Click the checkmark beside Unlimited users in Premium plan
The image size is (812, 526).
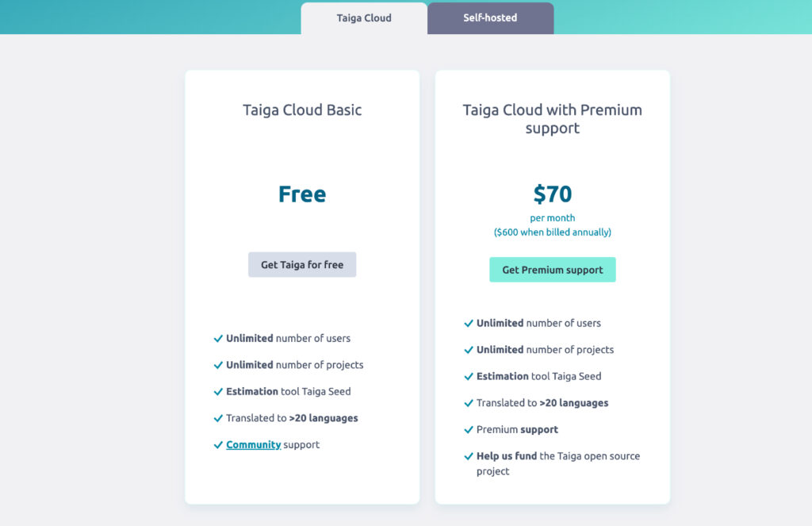469,323
